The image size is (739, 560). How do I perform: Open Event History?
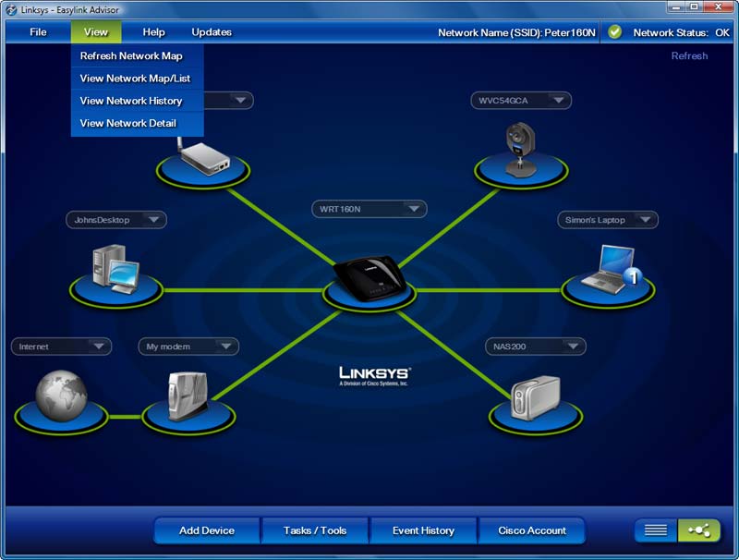tap(423, 530)
